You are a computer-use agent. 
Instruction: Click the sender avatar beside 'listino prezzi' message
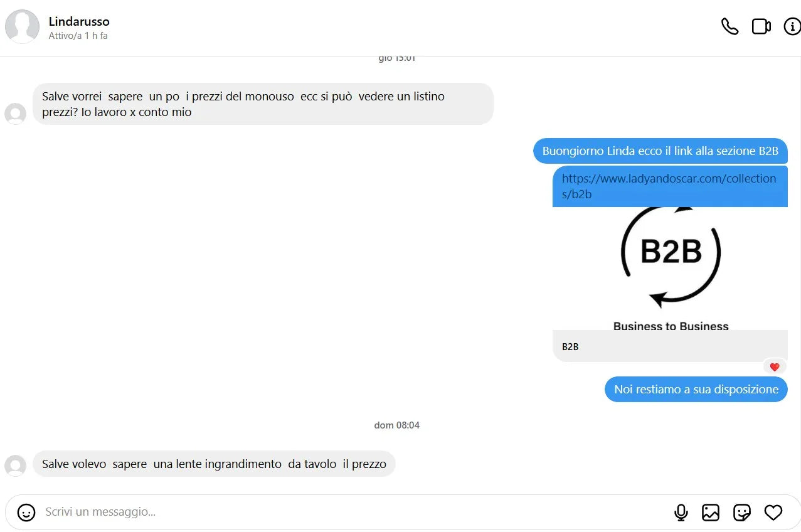[x=15, y=114]
